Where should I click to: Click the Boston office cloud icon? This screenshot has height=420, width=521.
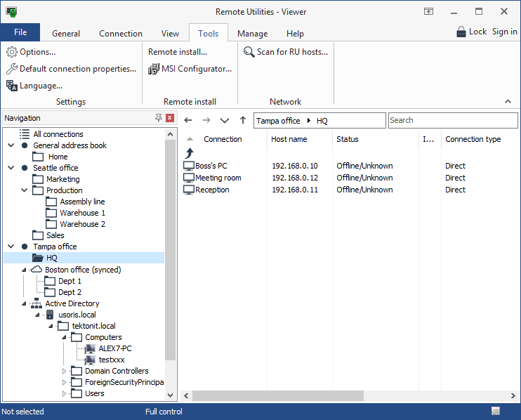click(x=37, y=270)
